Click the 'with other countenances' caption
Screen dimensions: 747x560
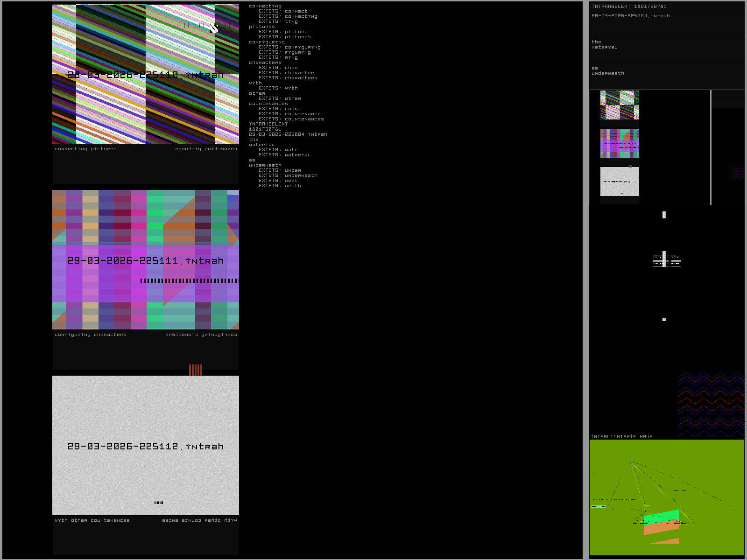pos(92,521)
